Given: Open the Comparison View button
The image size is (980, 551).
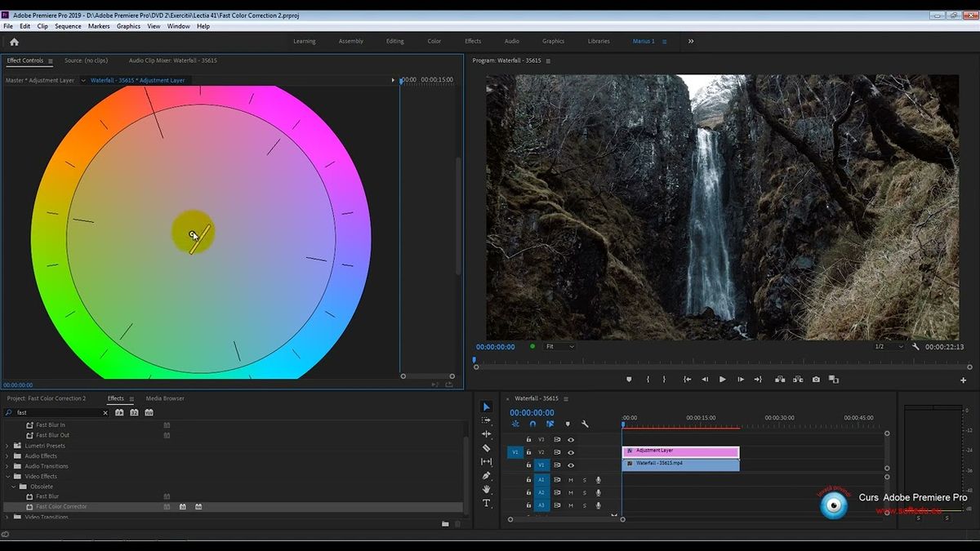Looking at the screenshot, I should pyautogui.click(x=834, y=380).
